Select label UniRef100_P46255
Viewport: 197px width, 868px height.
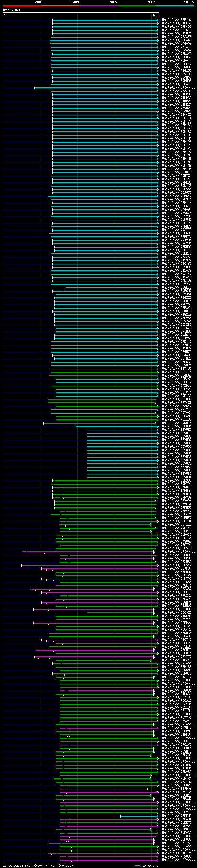(177, 71)
